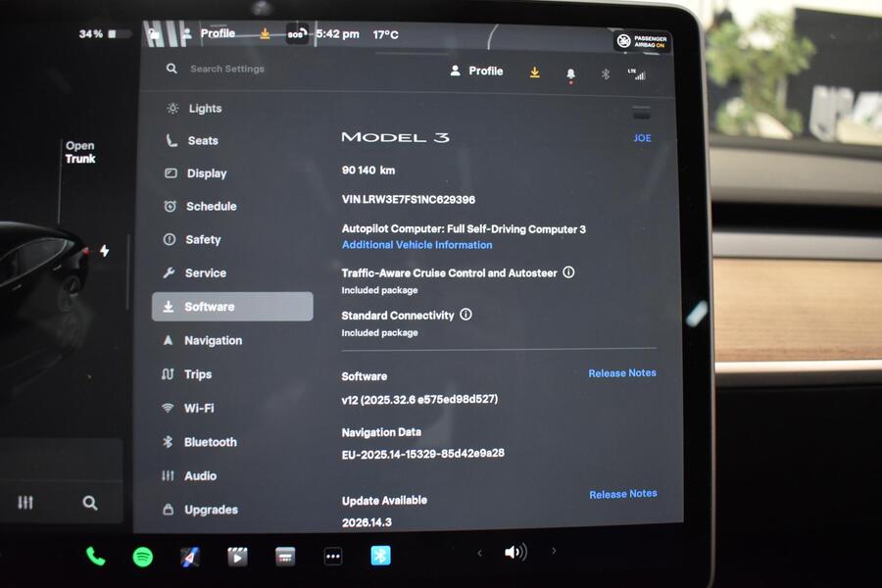Open Release Notes for Update Available
This screenshot has height=588, width=882.
pos(622,494)
